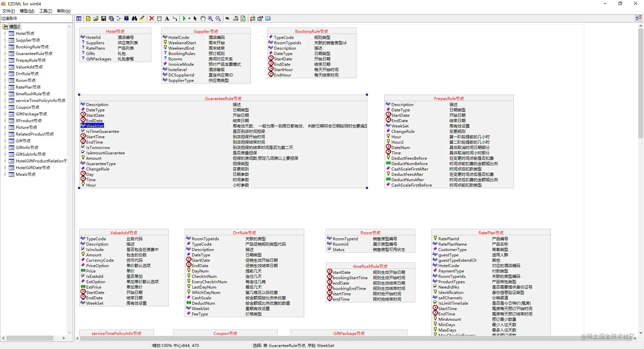Image resolution: width=644 pixels, height=349 pixels.
Task: Click the new table creation icon
Action: point(160,18)
